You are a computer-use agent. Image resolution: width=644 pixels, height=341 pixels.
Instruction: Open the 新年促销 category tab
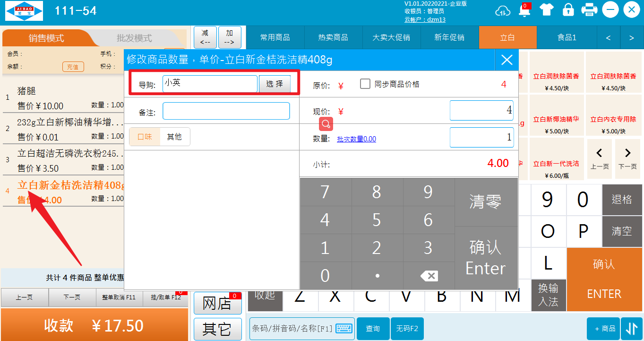click(449, 37)
